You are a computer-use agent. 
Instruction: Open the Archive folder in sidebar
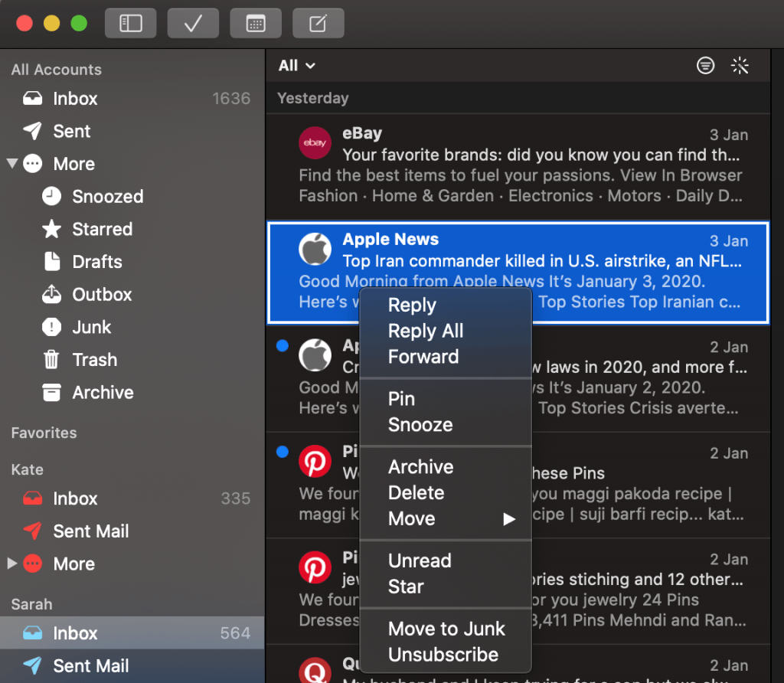[x=132, y=393]
